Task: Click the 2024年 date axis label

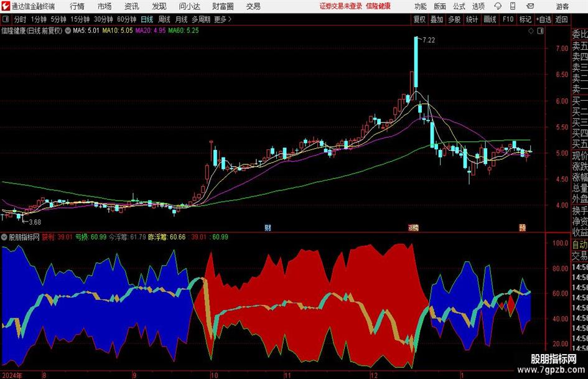Action: point(12,375)
